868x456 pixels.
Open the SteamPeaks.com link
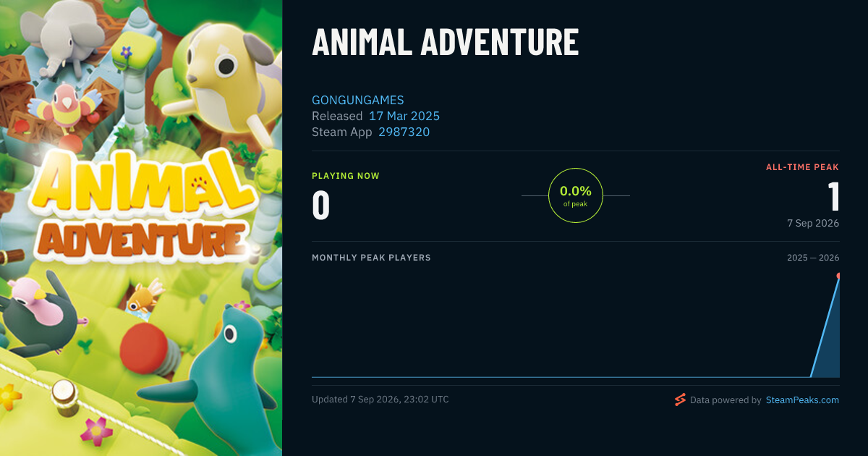pos(802,400)
